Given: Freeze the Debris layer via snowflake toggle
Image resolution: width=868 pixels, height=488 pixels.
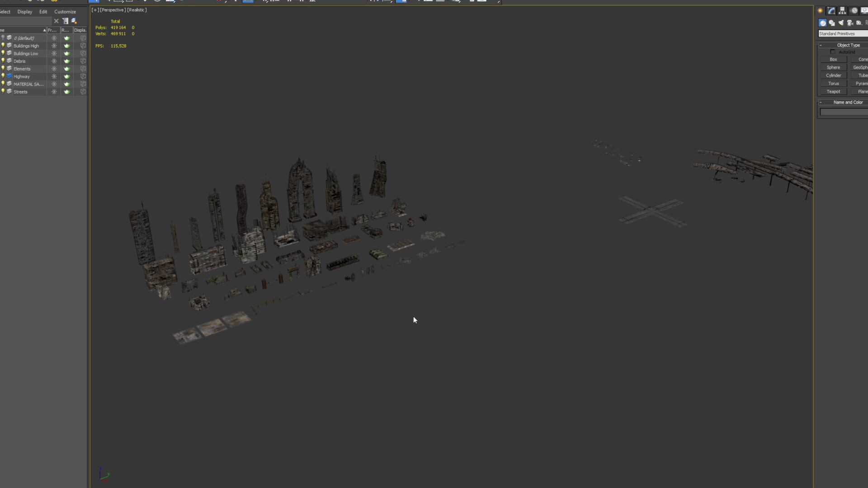Looking at the screenshot, I should pyautogui.click(x=54, y=61).
